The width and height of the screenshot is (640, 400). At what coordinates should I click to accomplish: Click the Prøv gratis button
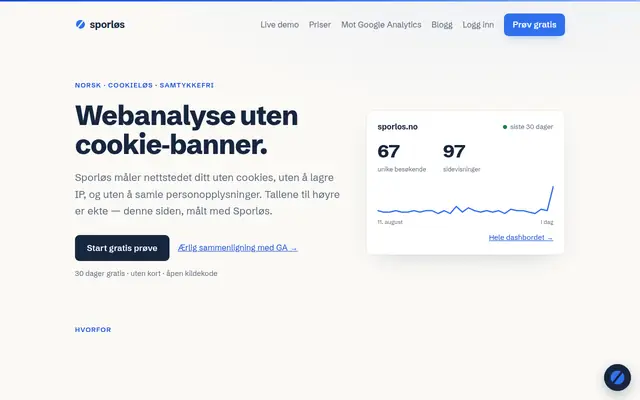[x=534, y=24]
